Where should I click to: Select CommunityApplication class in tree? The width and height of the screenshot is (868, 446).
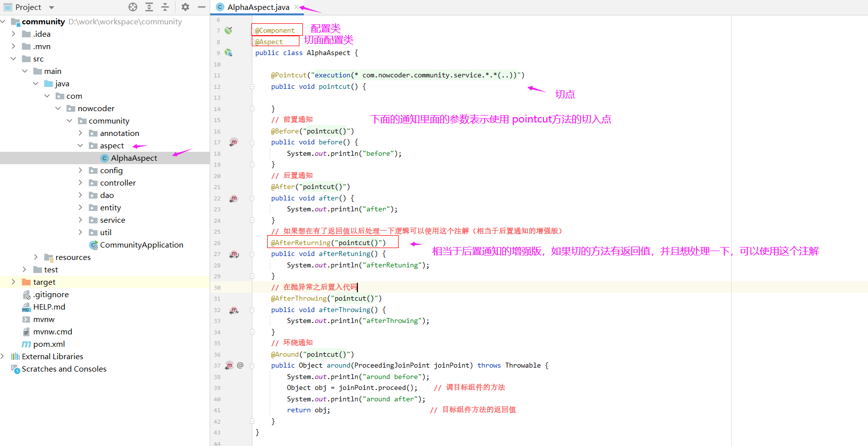pos(141,245)
